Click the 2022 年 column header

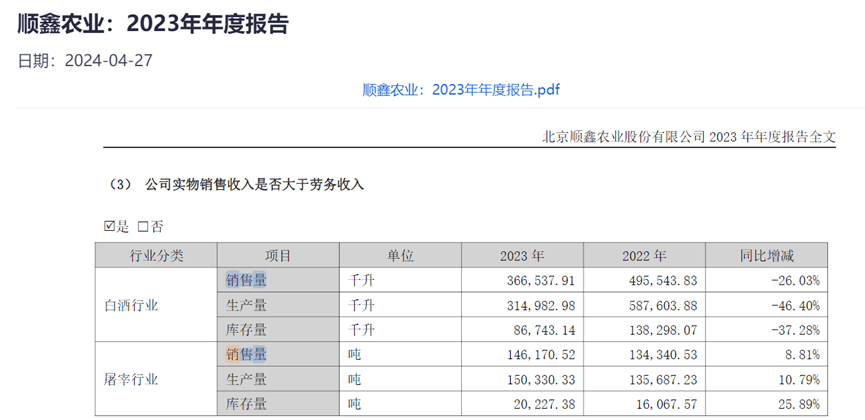point(644,256)
